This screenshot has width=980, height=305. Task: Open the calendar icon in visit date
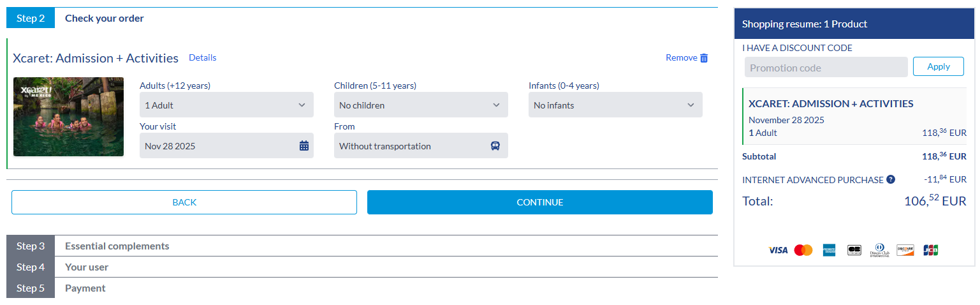pyautogui.click(x=304, y=146)
